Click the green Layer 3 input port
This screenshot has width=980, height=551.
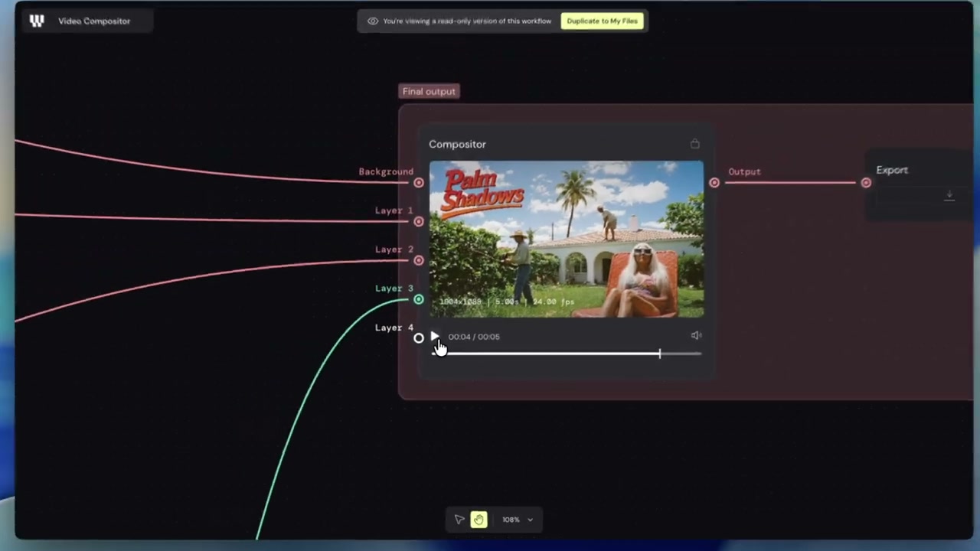[419, 299]
